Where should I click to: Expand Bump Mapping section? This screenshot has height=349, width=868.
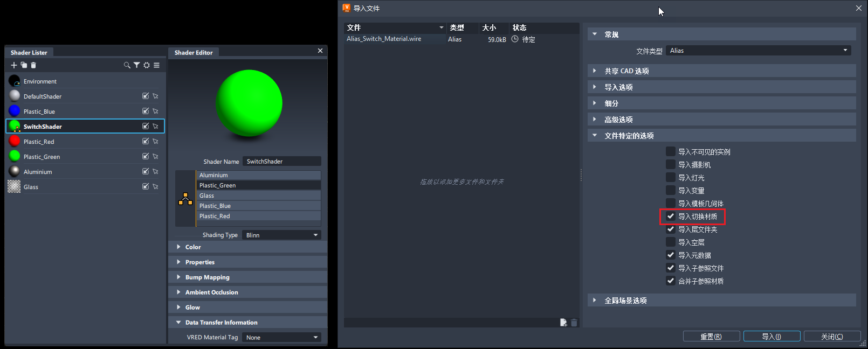coord(247,277)
